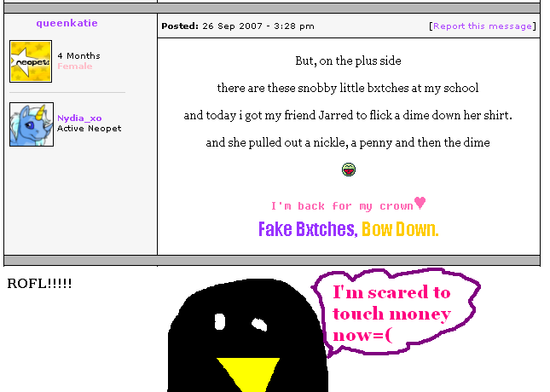Click the 'ROFL!!!!!' caption text
Screen dimensions: 550x392
click(x=39, y=284)
